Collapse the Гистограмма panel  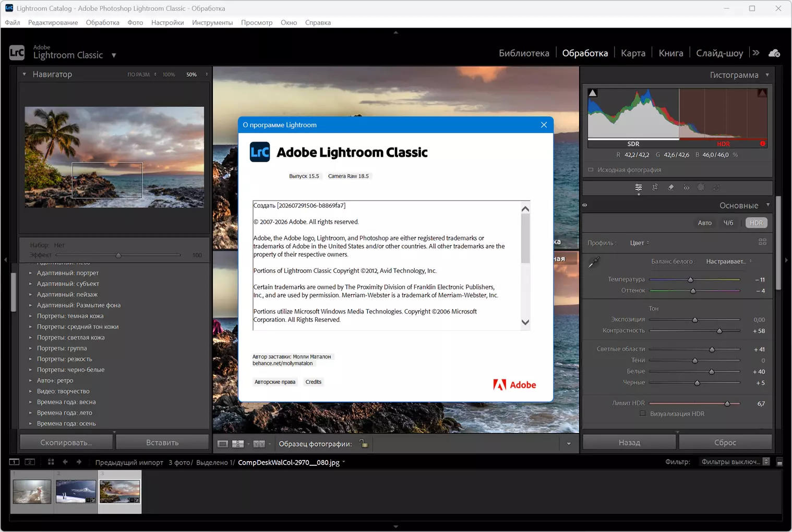coord(767,75)
